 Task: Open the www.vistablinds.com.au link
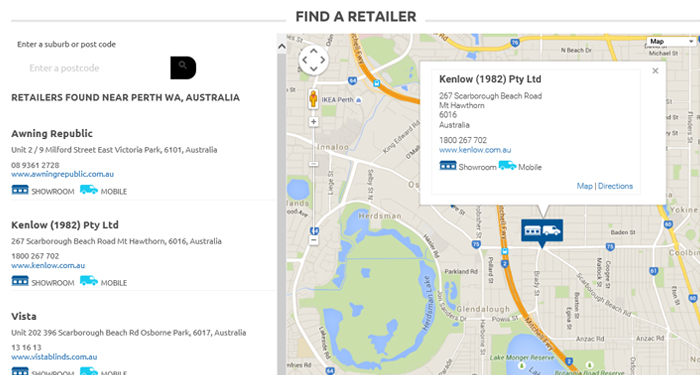click(x=54, y=357)
